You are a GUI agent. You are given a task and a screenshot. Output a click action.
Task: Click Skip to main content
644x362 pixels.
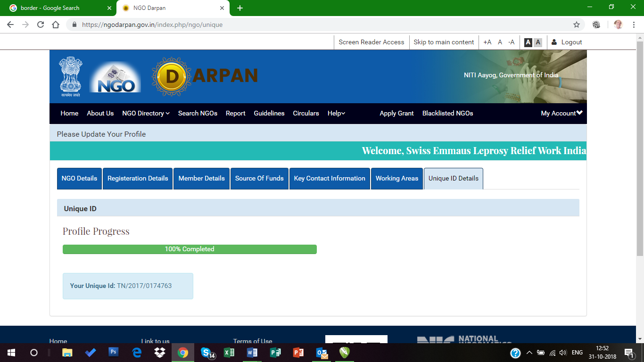(444, 42)
